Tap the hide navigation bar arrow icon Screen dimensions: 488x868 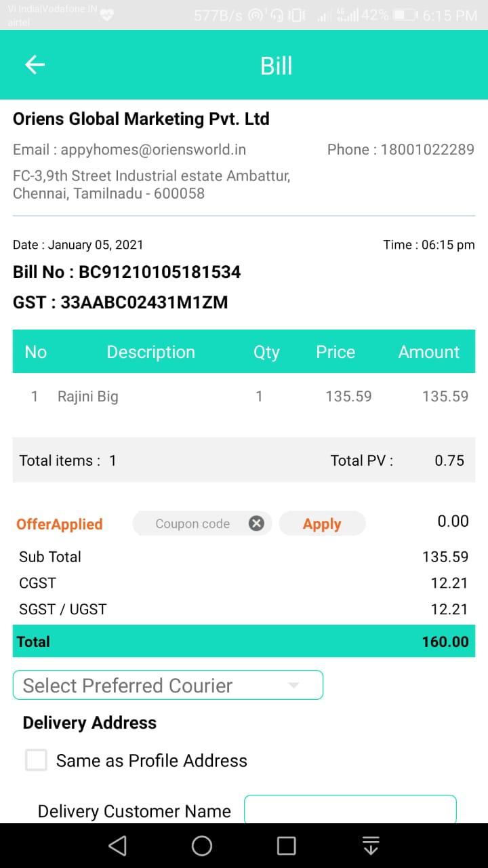coord(370,846)
